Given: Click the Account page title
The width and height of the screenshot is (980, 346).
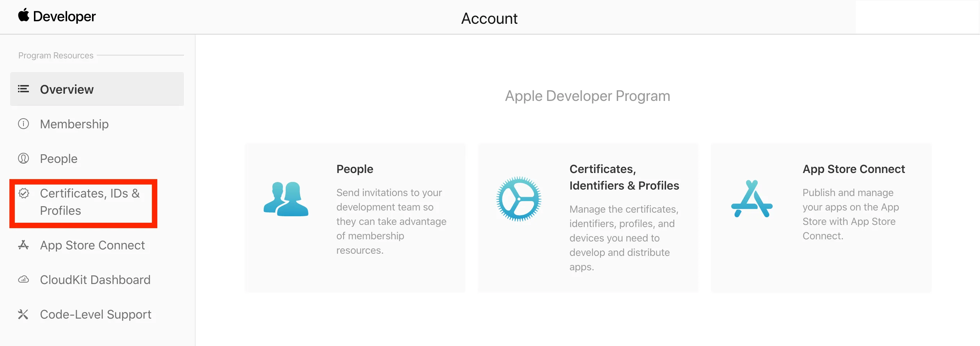Looking at the screenshot, I should point(489,18).
